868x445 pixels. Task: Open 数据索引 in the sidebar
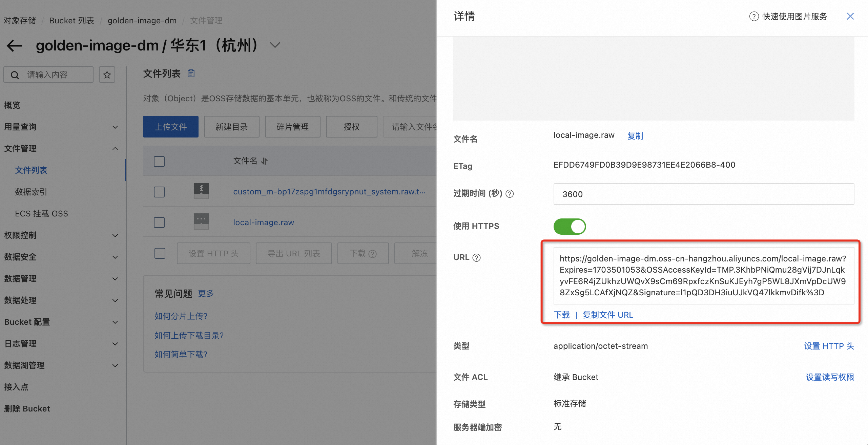pyautogui.click(x=31, y=192)
